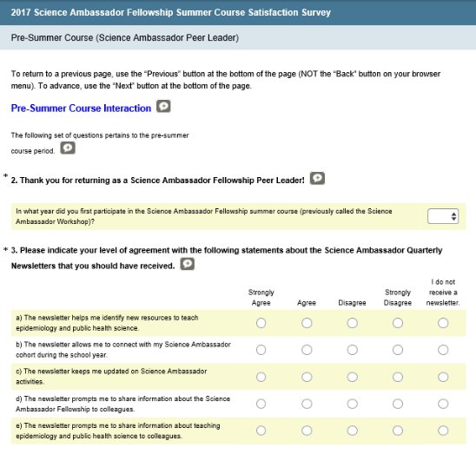Open comment icon beside Pre-Summer Course Interaction

pos(163,107)
